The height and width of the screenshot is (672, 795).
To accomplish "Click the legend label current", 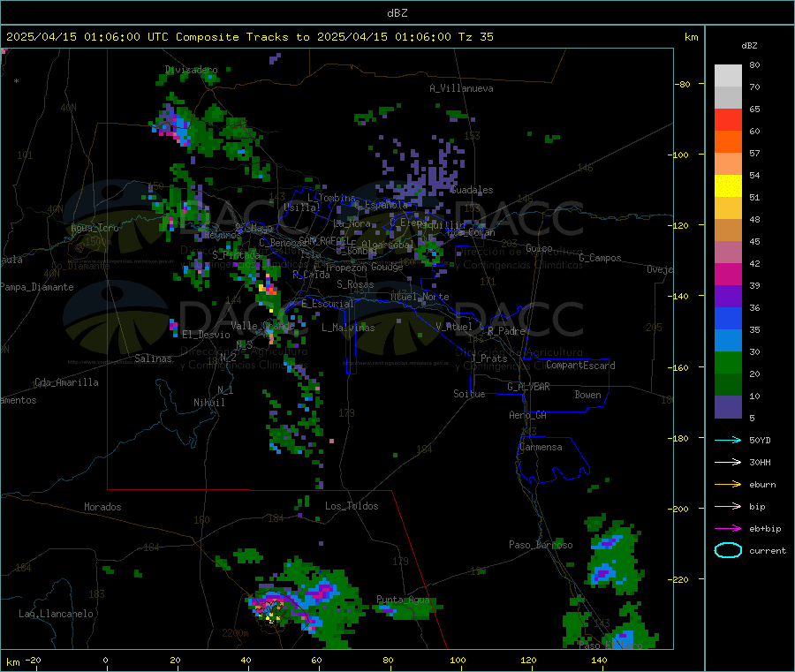I will coord(768,551).
